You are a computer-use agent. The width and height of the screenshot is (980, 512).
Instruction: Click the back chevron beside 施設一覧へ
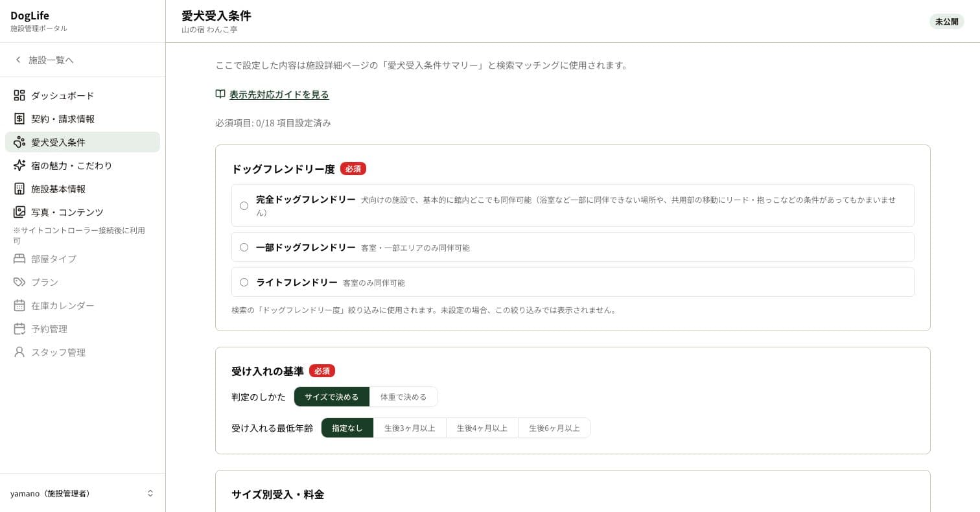click(x=18, y=60)
